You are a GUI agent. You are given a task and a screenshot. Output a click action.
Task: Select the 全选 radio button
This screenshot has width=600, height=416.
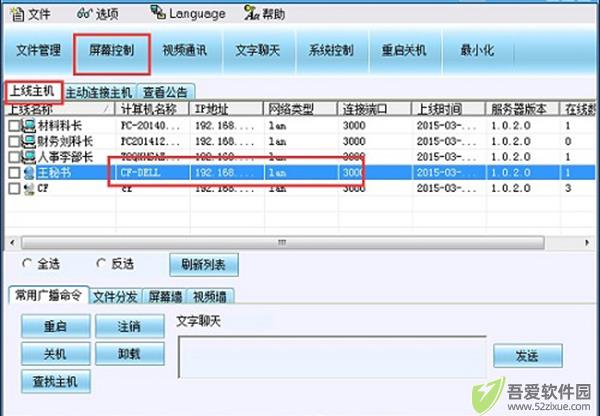(27, 263)
